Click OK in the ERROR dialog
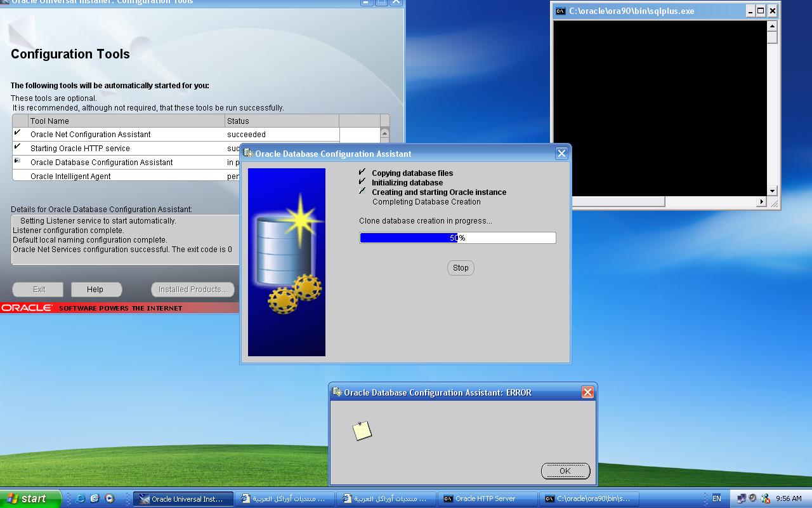Viewport: 812px width, 508px height. (x=565, y=471)
